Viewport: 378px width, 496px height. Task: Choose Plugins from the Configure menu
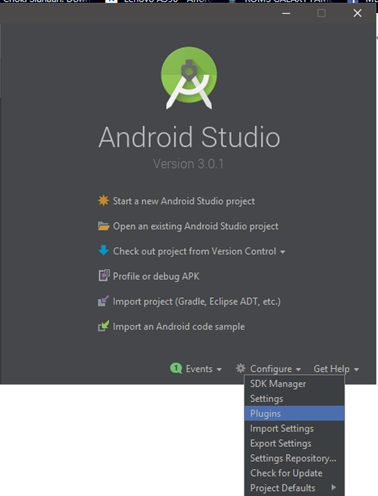(294, 413)
